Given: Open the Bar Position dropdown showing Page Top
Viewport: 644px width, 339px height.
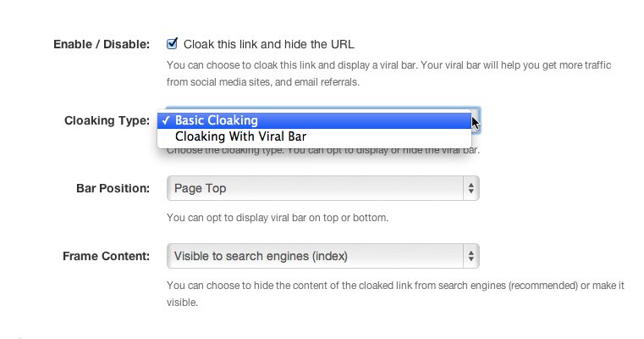Looking at the screenshot, I should tap(322, 188).
